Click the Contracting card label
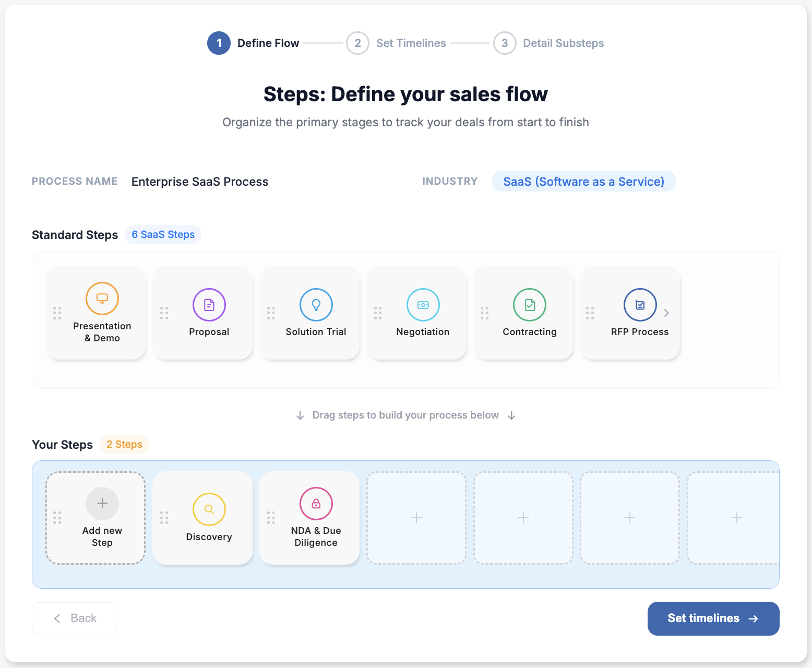The width and height of the screenshot is (812, 668). [530, 332]
